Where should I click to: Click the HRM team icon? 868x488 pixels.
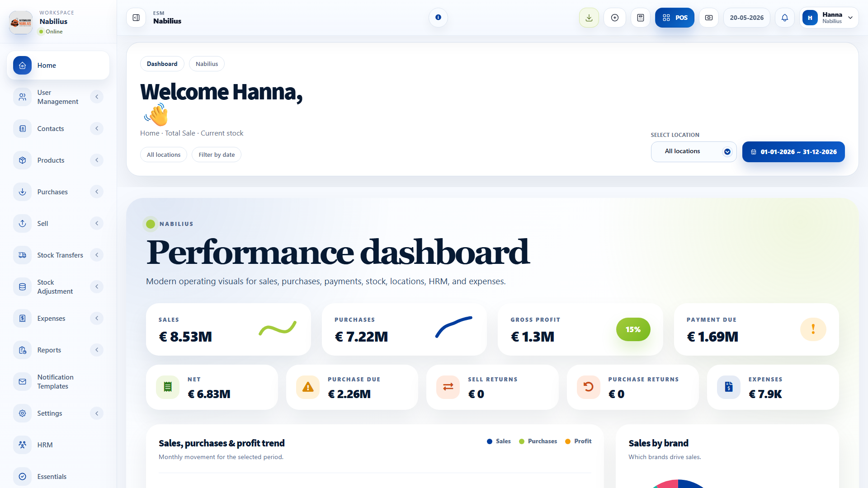click(x=23, y=445)
